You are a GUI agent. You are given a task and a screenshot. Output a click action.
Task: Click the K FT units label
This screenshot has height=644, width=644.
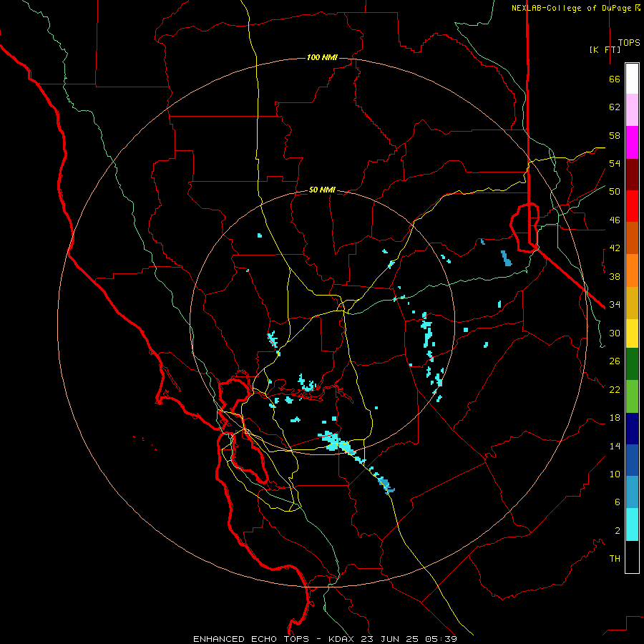(605, 49)
